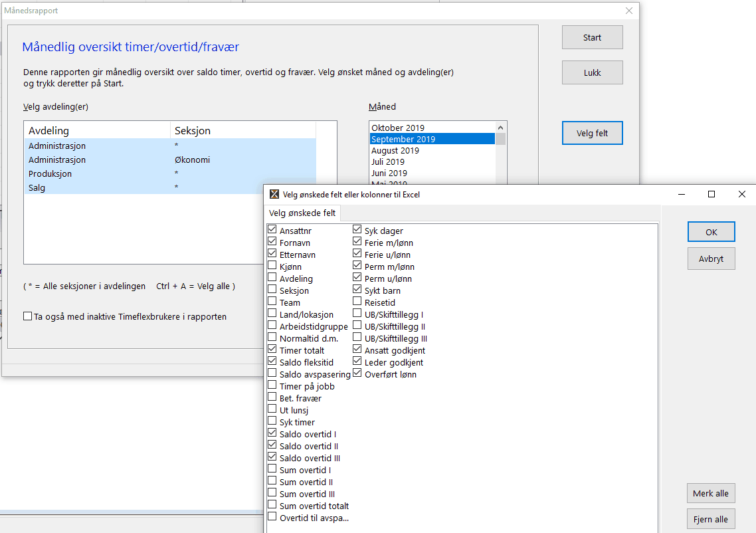Check the Sum overtid totalt field

click(x=272, y=506)
